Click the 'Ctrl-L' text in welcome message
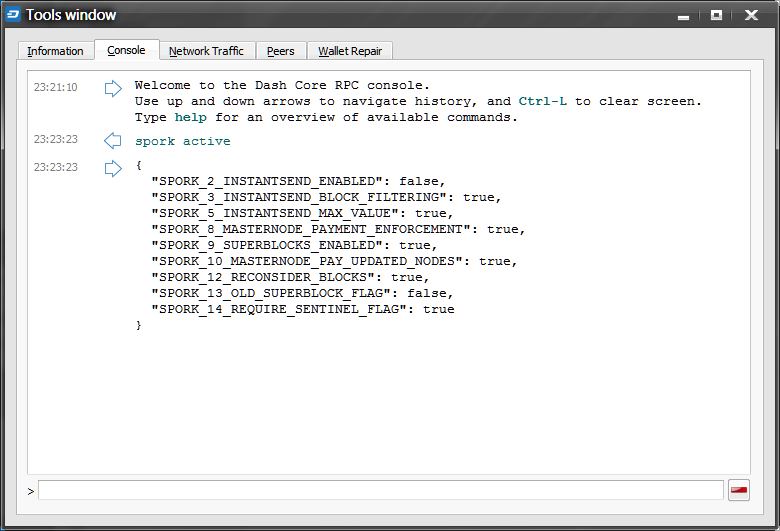 coord(543,102)
